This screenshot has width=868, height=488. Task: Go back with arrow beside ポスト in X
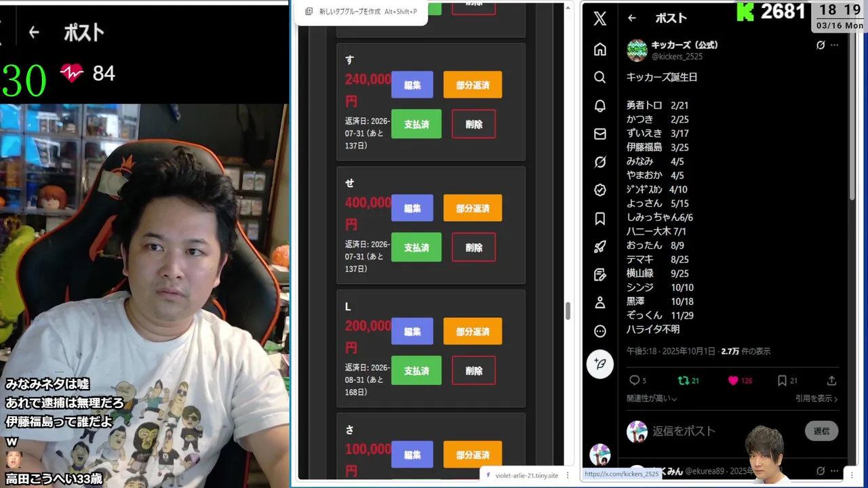click(632, 18)
